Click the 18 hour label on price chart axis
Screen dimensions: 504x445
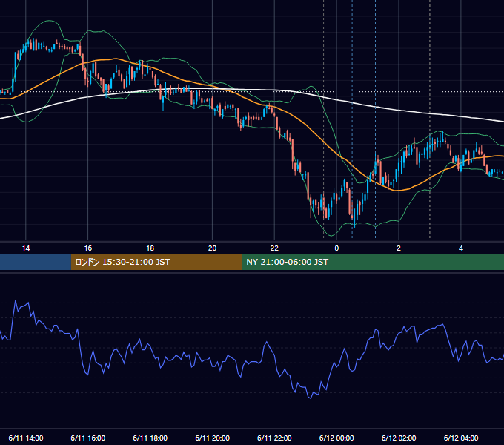coord(150,248)
